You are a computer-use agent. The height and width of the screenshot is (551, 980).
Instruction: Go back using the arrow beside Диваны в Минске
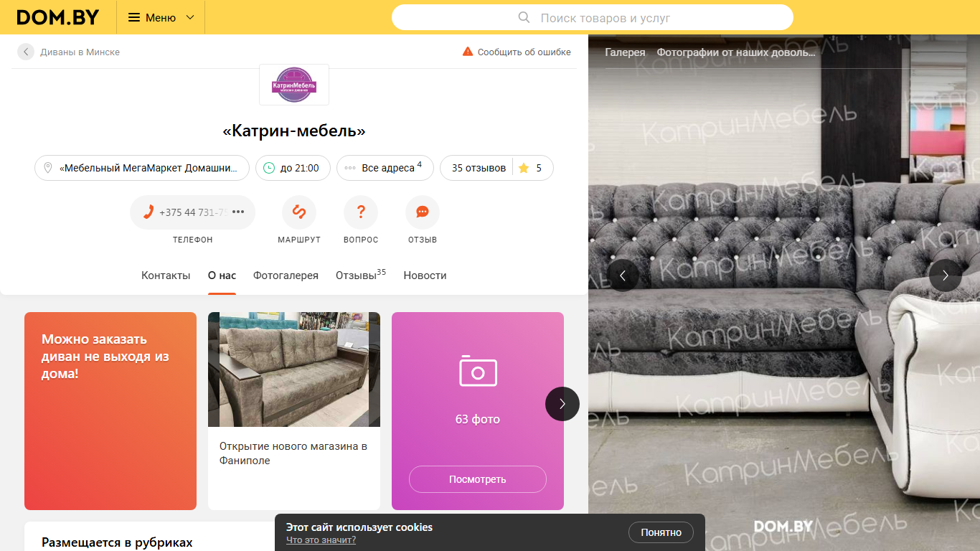pyautogui.click(x=26, y=52)
